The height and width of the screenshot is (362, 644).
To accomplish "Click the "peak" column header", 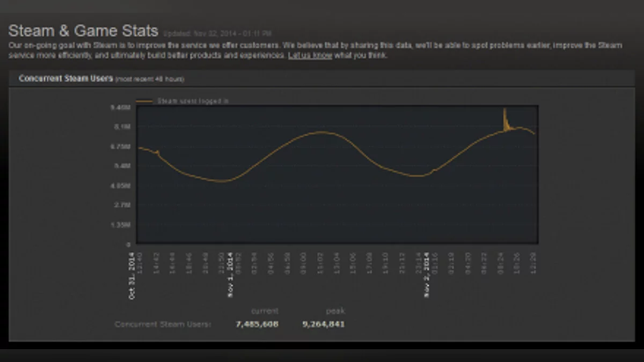I will click(335, 311).
